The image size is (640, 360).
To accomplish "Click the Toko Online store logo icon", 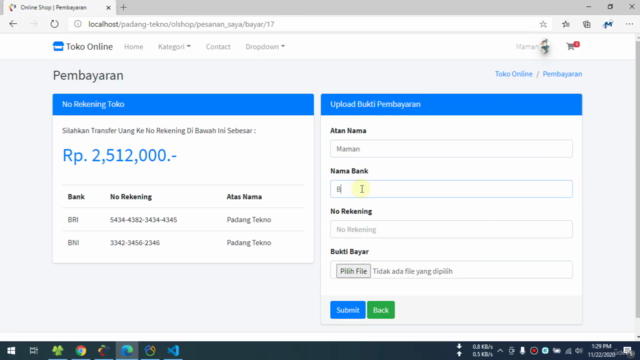I will coord(58,46).
